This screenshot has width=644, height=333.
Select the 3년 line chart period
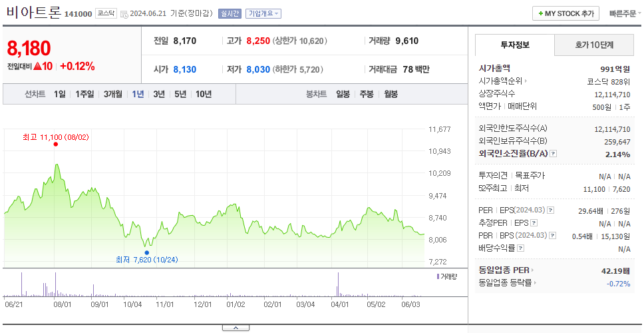[159, 94]
